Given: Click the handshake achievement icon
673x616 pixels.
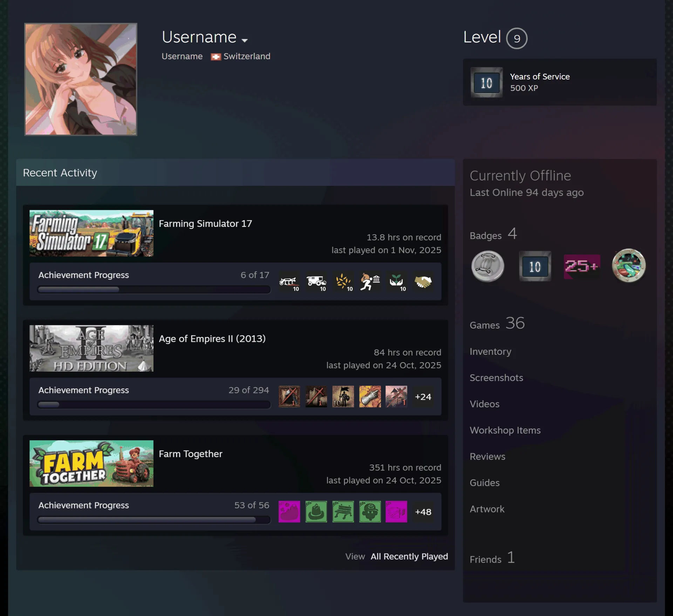Looking at the screenshot, I should (x=423, y=282).
